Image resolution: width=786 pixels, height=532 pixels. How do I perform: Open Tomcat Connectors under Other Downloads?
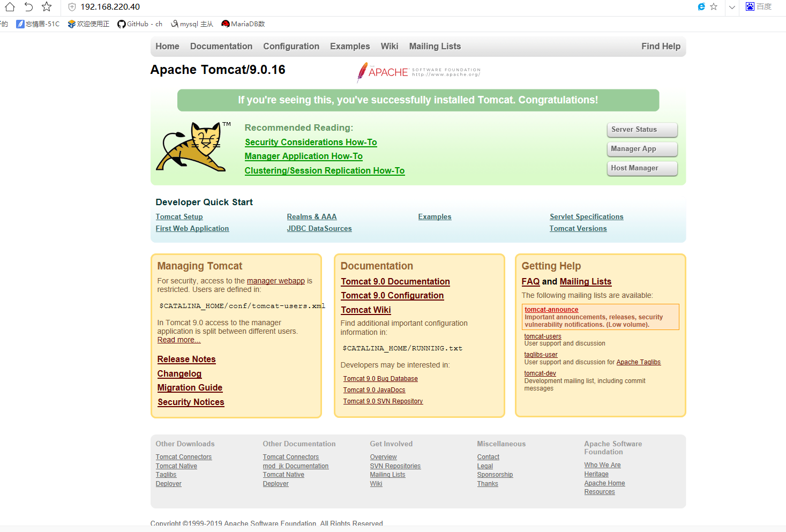(x=184, y=458)
